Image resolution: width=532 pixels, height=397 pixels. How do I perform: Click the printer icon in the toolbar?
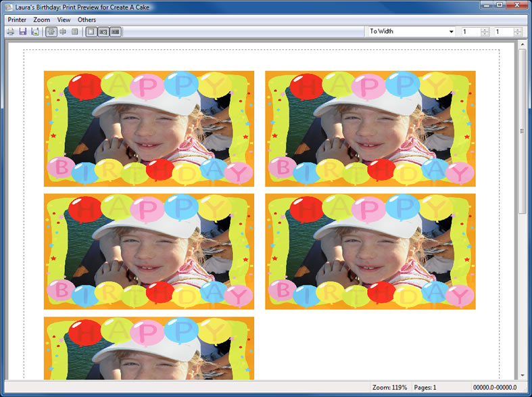click(x=11, y=32)
